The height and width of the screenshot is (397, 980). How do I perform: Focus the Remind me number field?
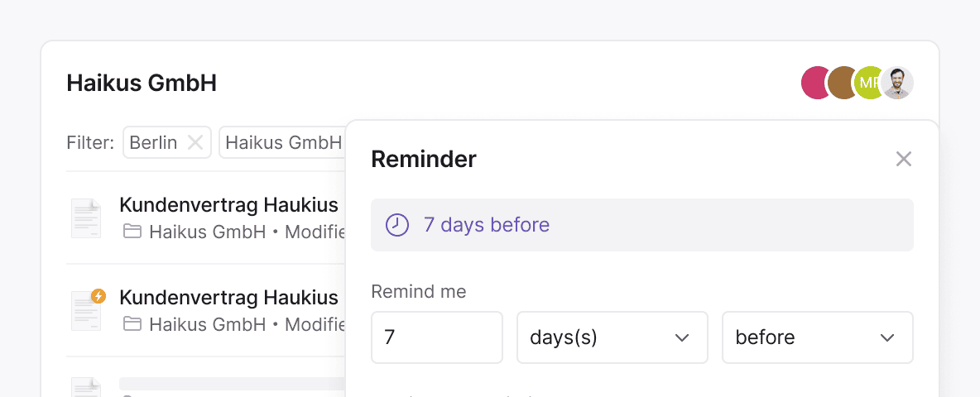[x=436, y=337]
